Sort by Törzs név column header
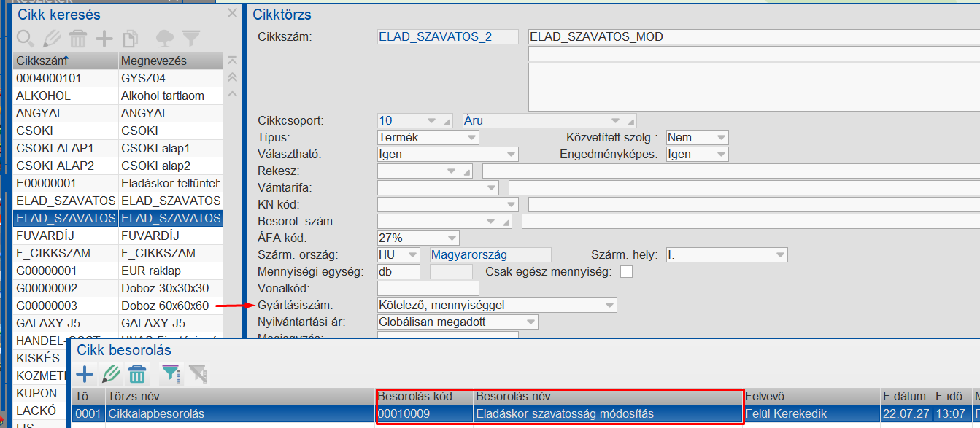Image resolution: width=980 pixels, height=428 pixels. click(x=239, y=397)
